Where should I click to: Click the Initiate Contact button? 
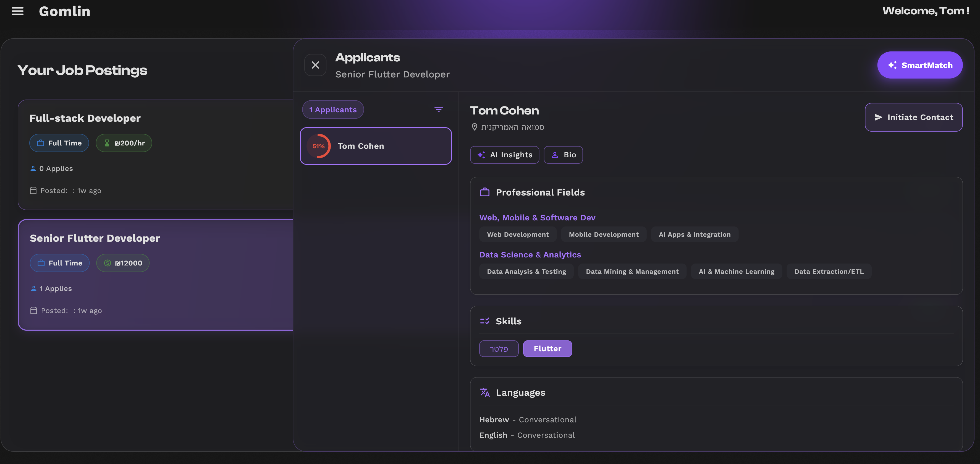click(x=913, y=117)
